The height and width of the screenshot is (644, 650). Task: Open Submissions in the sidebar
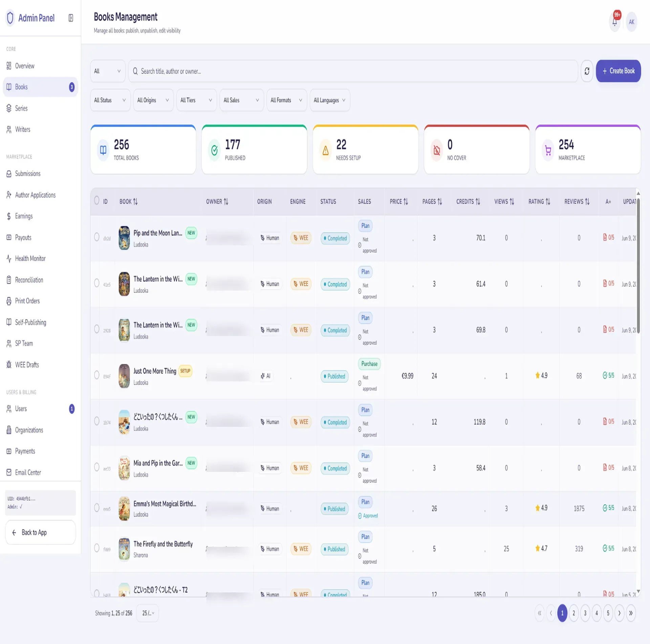[40, 174]
